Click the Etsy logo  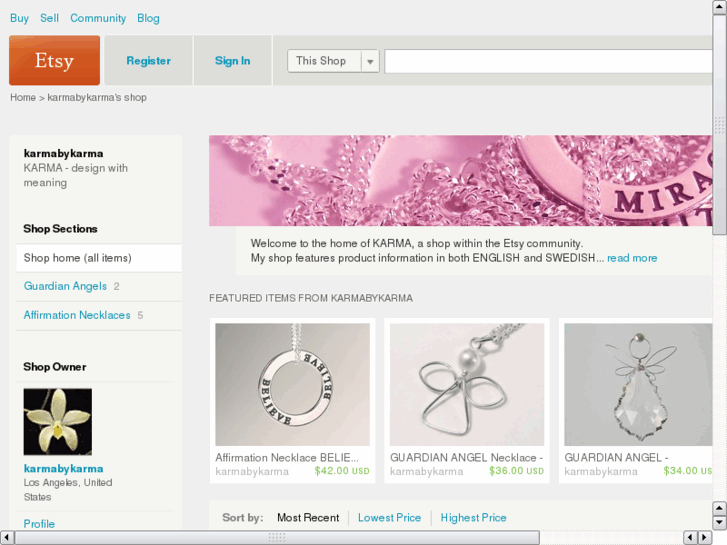(x=54, y=60)
